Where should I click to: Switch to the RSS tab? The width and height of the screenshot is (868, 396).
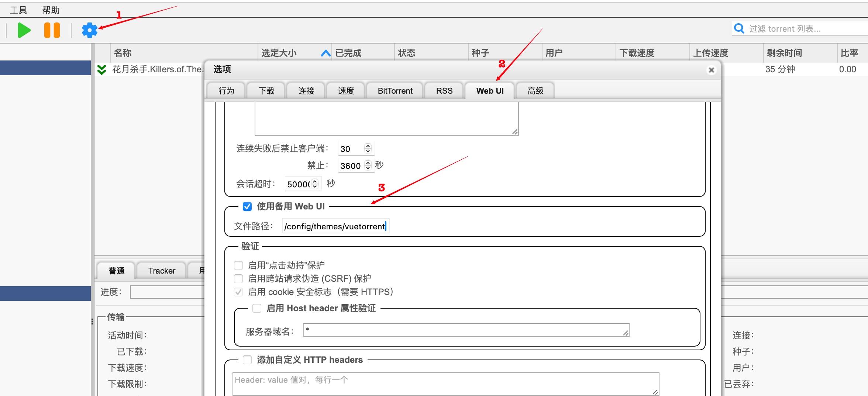click(x=444, y=91)
